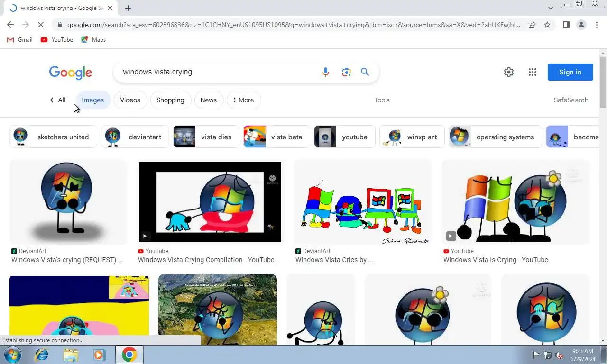Screen dimensions: 607x364
Task: Open Gmail bookmark
Action: [20, 40]
